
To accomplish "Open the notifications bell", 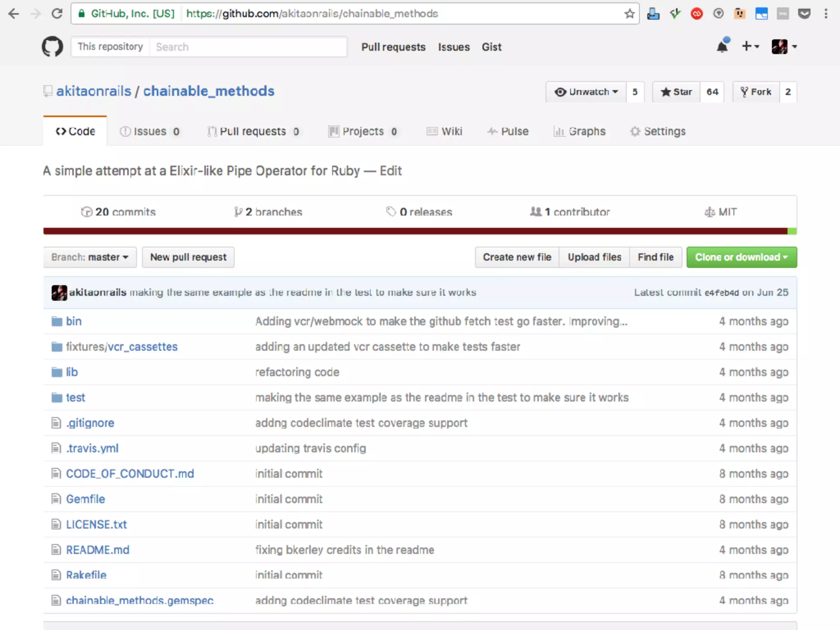I will pos(722,46).
